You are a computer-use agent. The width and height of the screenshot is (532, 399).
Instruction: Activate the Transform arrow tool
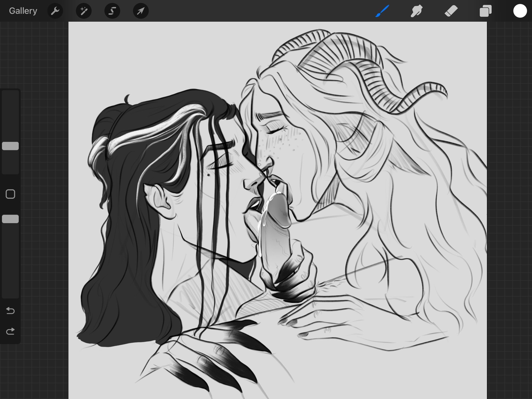(141, 11)
